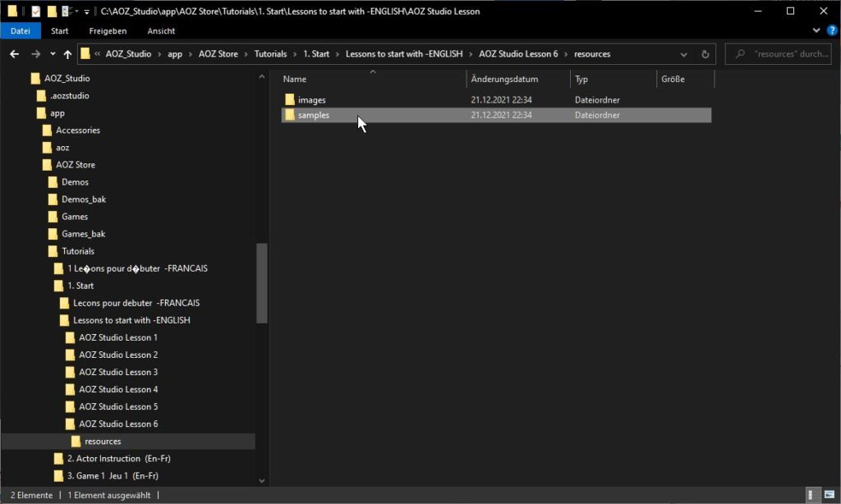The width and height of the screenshot is (841, 504).
Task: Open the customize quick access toolbar dropdown
Action: 86,11
